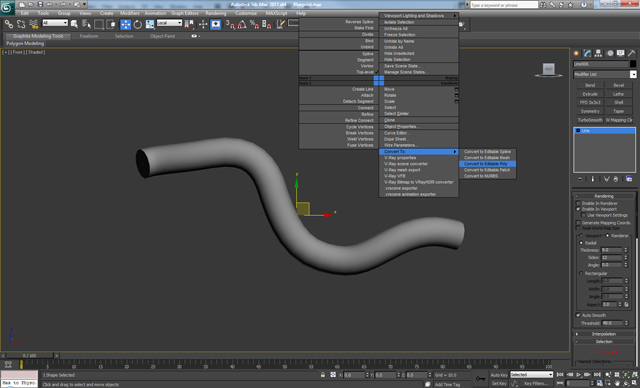Click the Edit Named Selection Sets icon
Viewport: 640px width, 388px height.
(x=280, y=24)
